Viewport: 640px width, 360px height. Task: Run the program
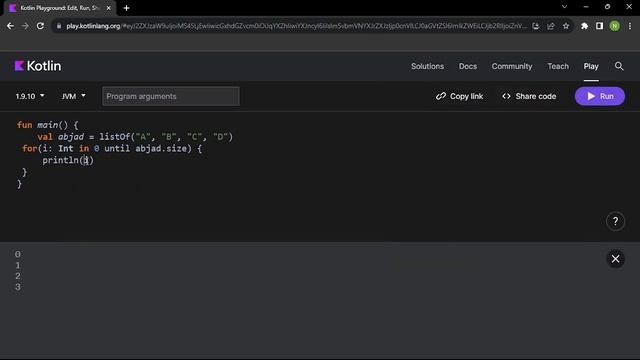pyautogui.click(x=600, y=96)
